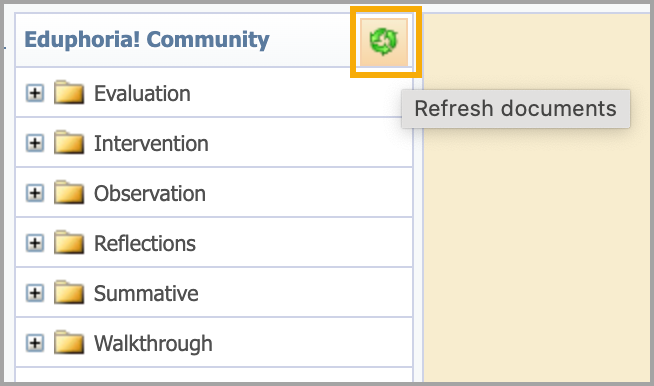
Task: Click the Evaluation folder icon
Action: [69, 92]
